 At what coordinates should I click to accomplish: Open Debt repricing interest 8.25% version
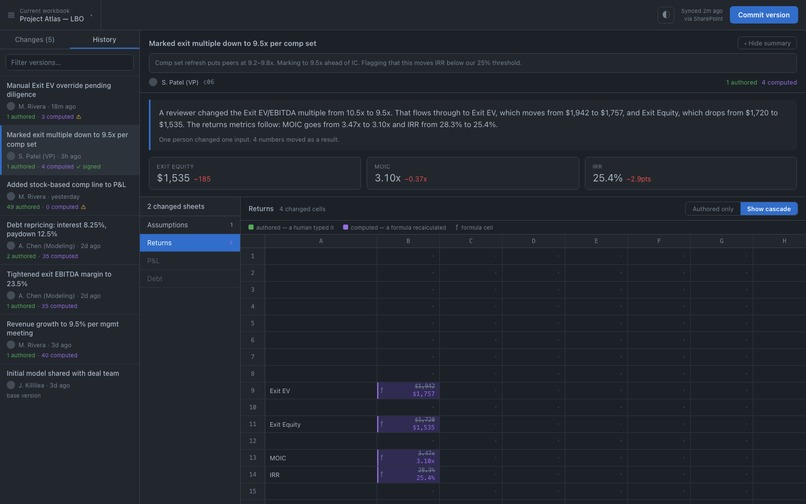[x=69, y=240]
